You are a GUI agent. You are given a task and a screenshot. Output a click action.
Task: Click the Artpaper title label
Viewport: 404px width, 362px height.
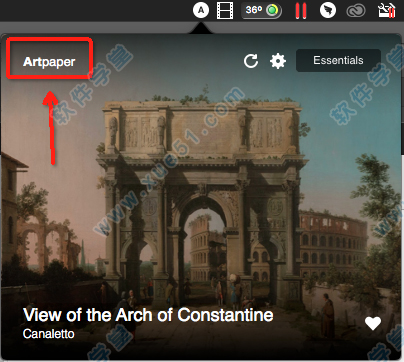click(x=49, y=62)
